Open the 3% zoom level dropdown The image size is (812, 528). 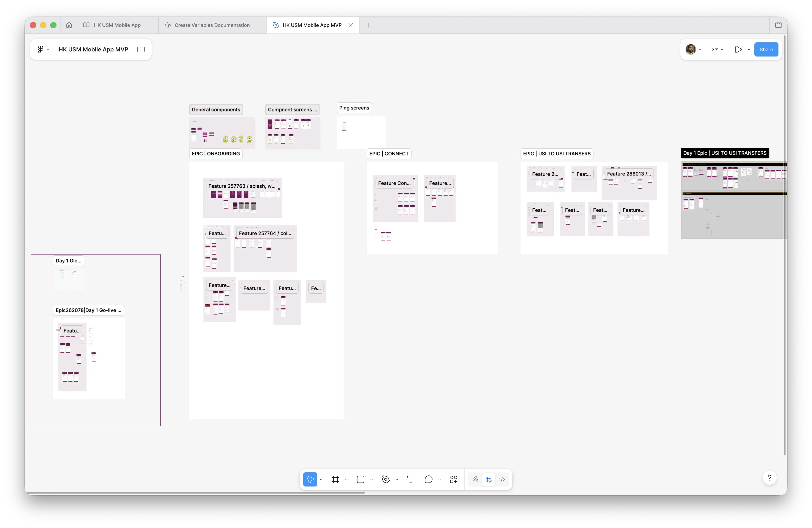pos(717,49)
